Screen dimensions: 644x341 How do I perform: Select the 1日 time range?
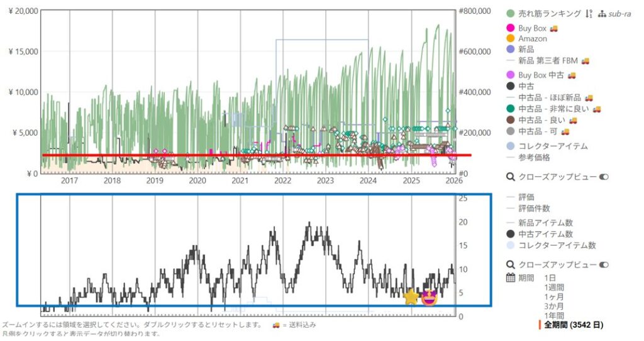(x=550, y=278)
